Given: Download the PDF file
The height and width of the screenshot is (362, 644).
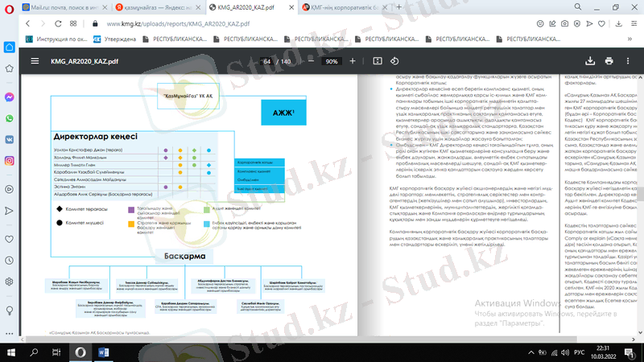Looking at the screenshot, I should point(590,60).
